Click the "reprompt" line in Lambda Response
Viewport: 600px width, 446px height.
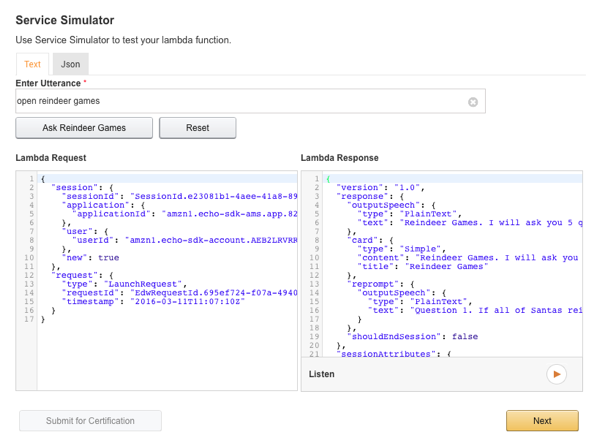(381, 284)
